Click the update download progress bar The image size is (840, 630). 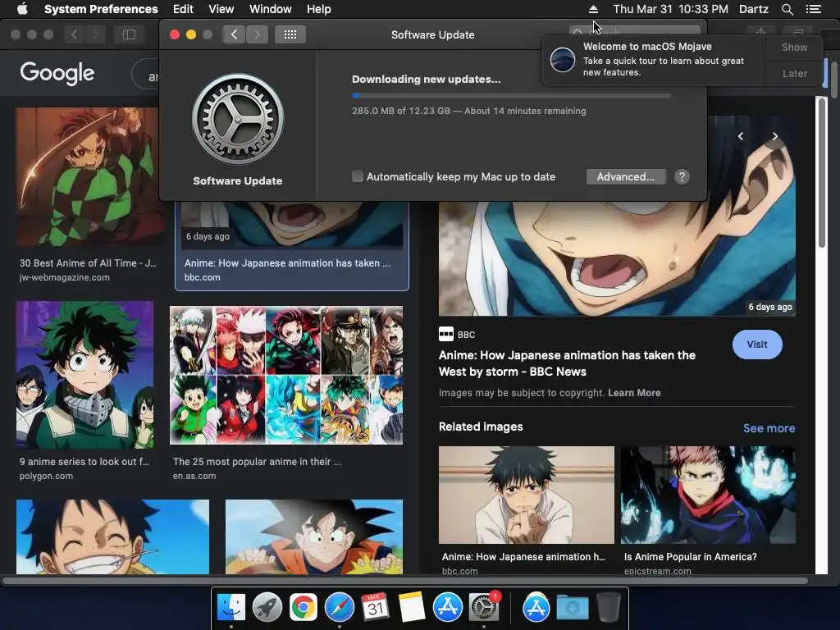[x=511, y=95]
